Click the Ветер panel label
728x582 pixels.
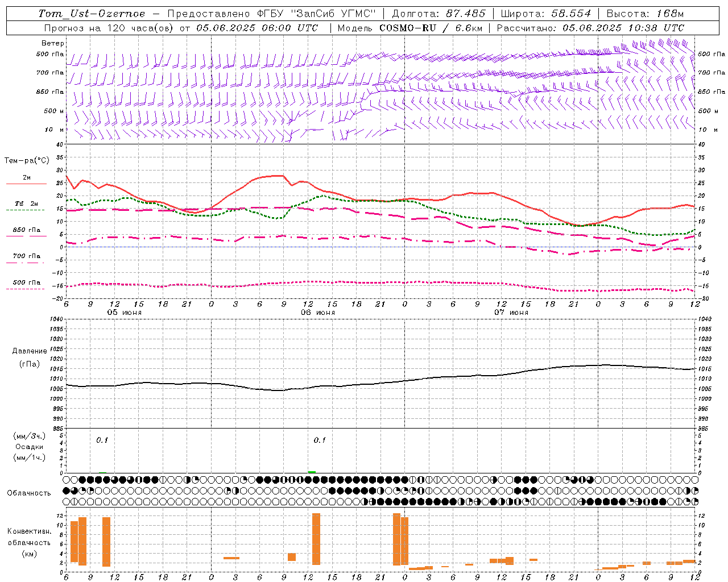pos(53,43)
